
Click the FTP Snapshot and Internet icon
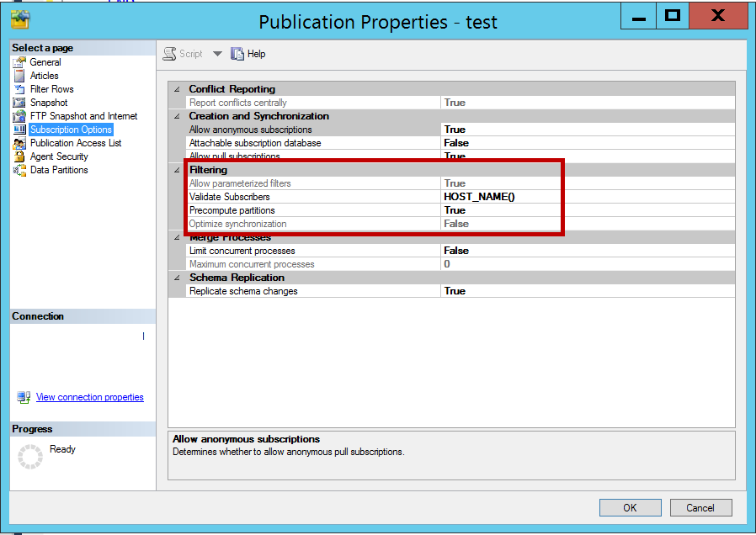coord(19,116)
